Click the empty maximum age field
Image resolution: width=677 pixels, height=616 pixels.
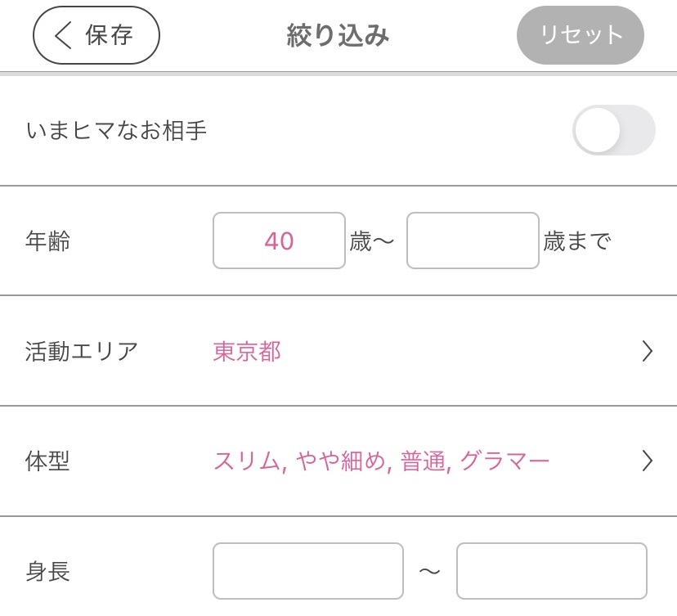pyautogui.click(x=473, y=241)
